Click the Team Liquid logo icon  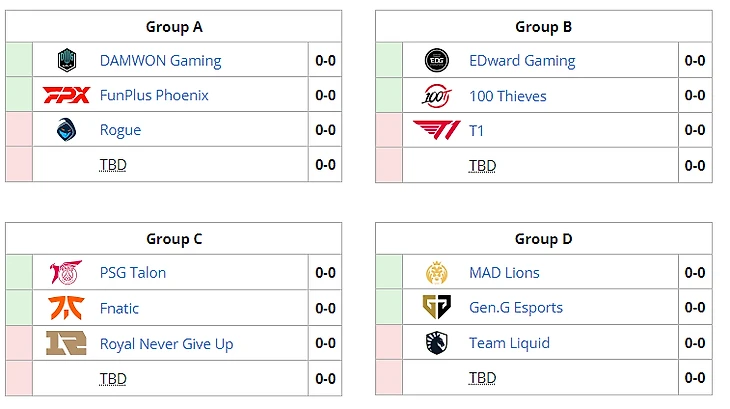(x=437, y=343)
